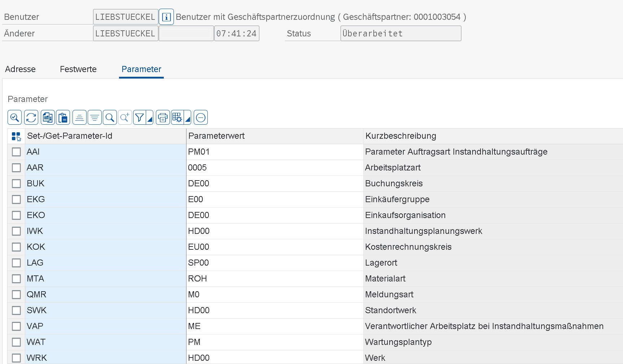Open the Festwerte tab
The image size is (623, 364).
pyautogui.click(x=78, y=69)
